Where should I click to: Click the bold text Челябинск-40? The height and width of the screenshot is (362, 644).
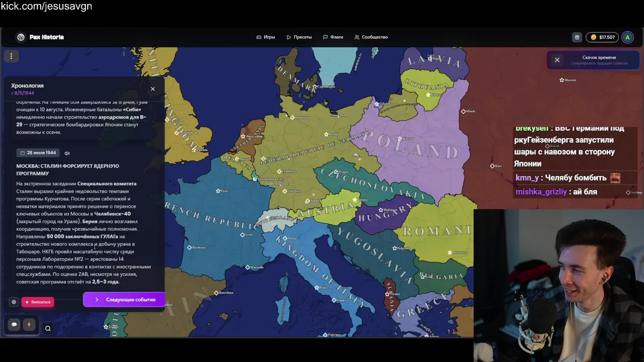(112, 214)
